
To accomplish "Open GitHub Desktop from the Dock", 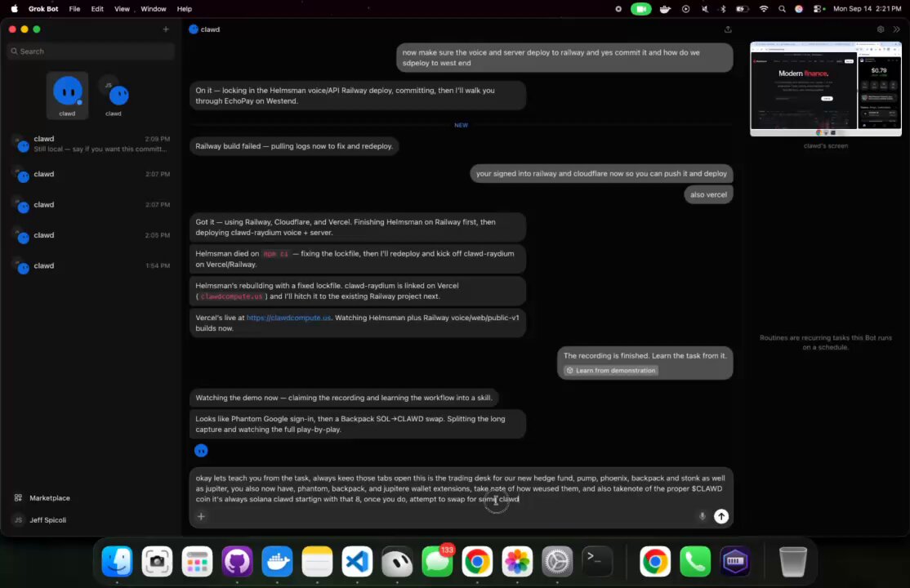I will [x=238, y=561].
